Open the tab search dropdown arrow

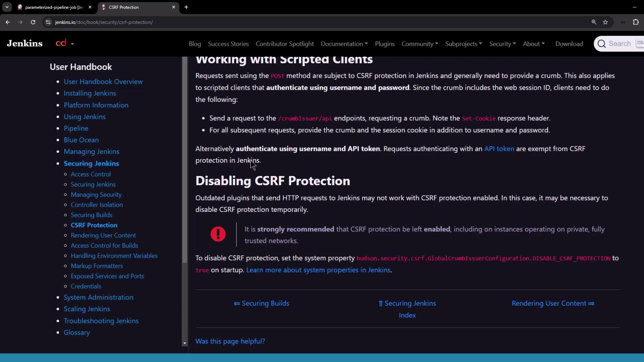click(x=7, y=7)
